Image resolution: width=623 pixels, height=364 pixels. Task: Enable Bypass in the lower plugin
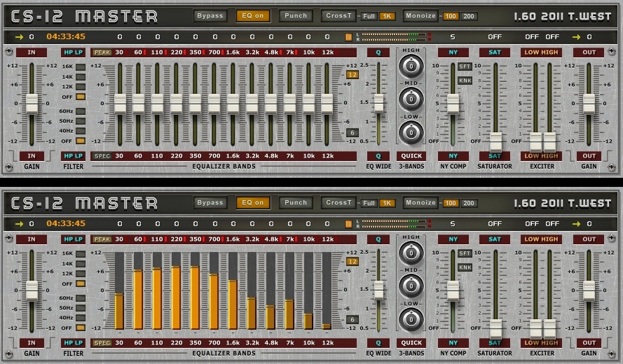pos(210,203)
